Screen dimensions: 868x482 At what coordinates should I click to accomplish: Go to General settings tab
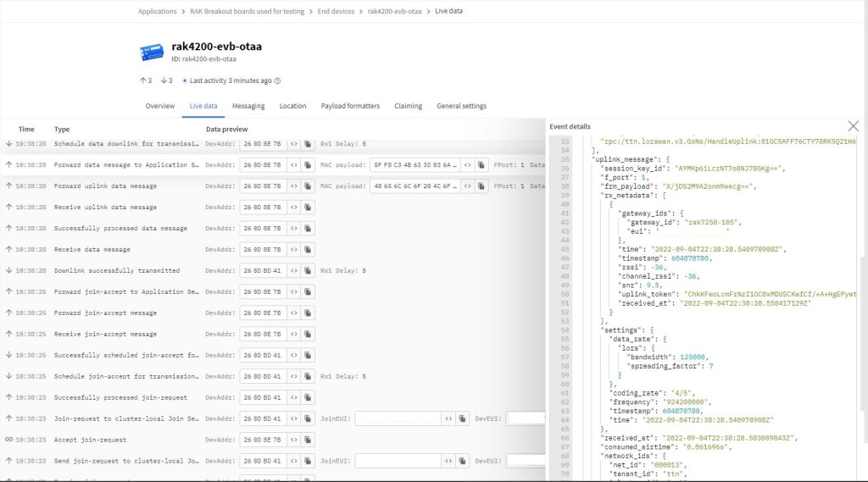click(461, 107)
